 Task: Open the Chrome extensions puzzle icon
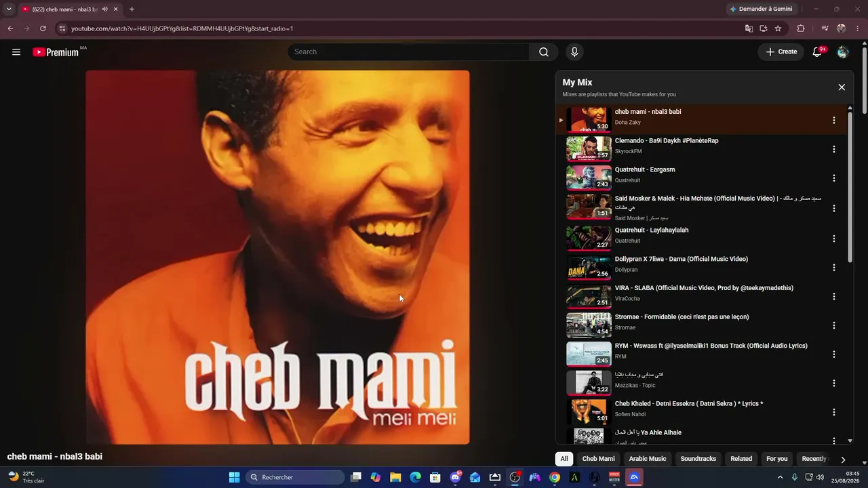pos(801,28)
